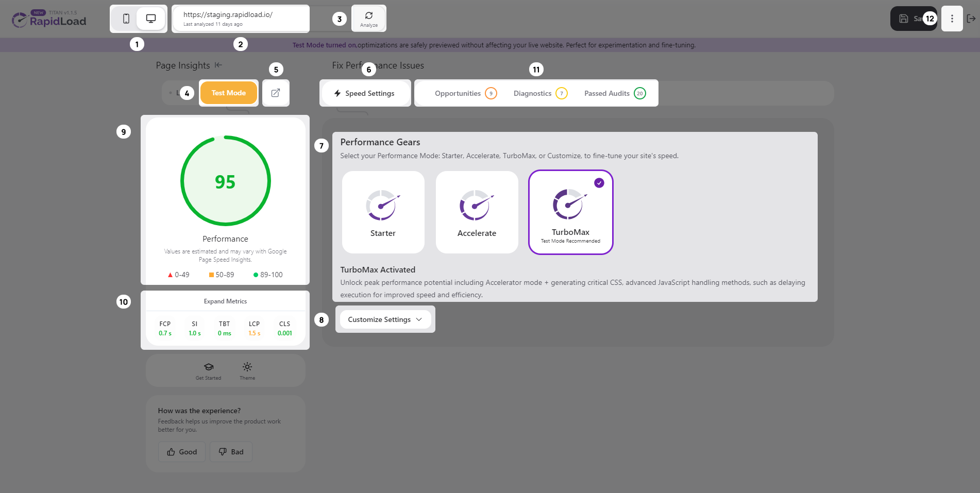Select the Accelerate performance gear

[x=477, y=212]
